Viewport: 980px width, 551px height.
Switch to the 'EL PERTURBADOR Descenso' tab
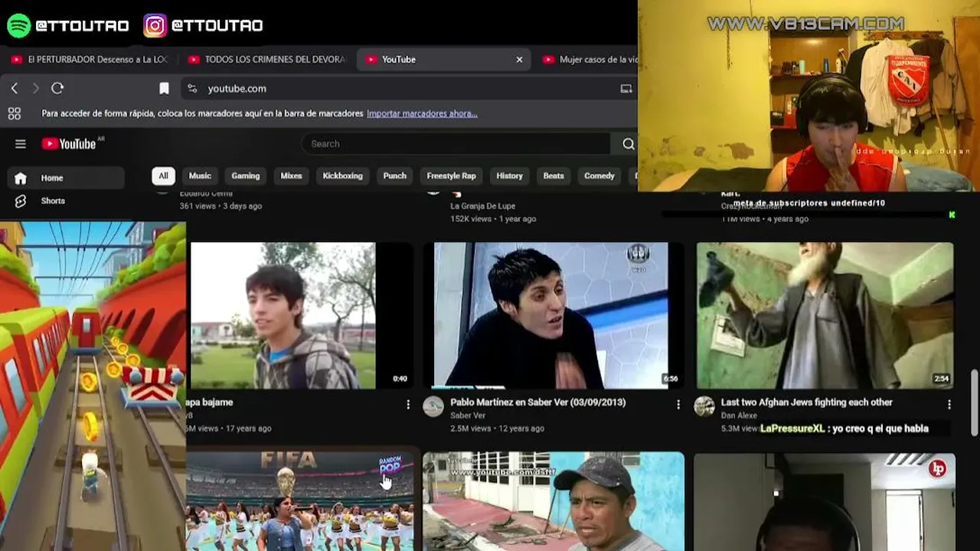(x=90, y=60)
